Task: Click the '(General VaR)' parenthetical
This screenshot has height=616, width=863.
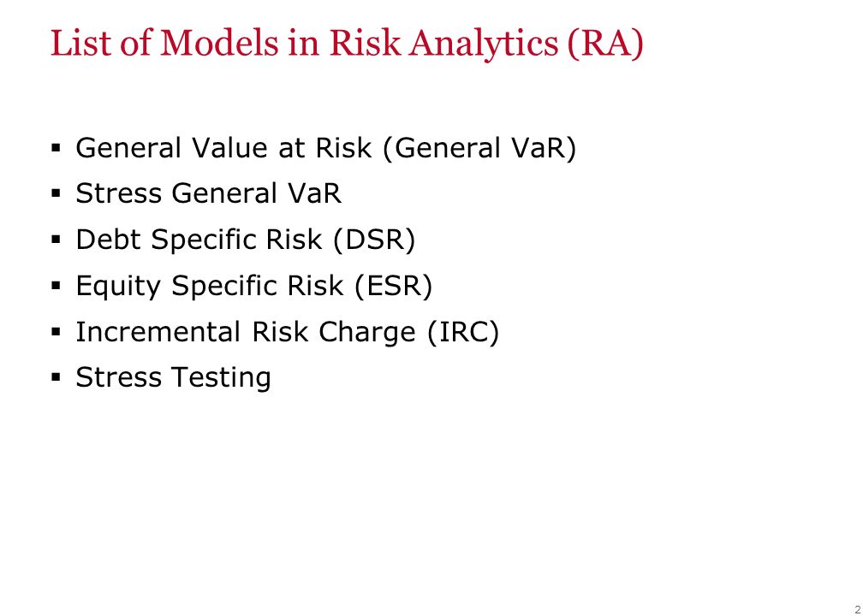Action: tap(479, 147)
